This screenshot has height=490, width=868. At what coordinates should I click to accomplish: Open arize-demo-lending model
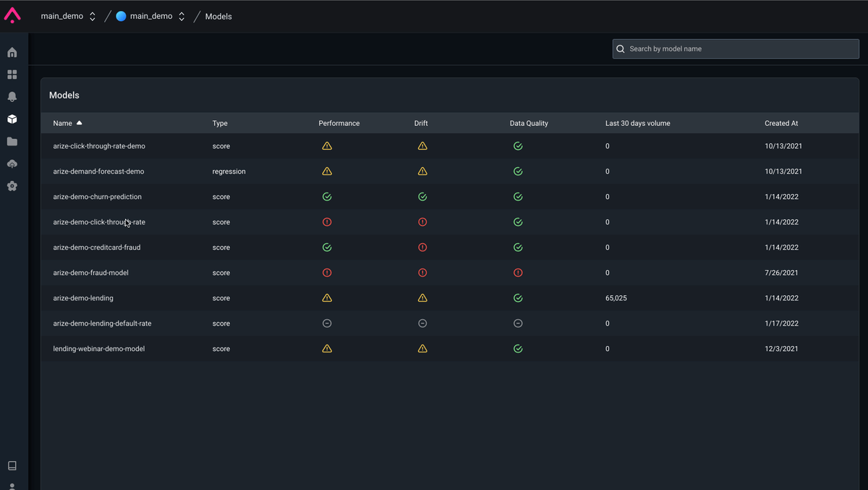tap(83, 298)
